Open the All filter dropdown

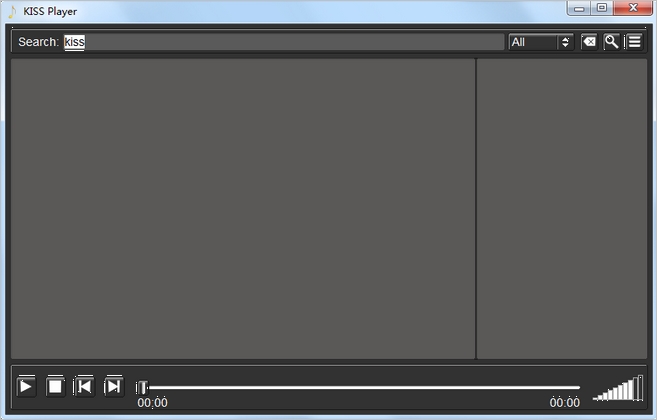[x=541, y=42]
